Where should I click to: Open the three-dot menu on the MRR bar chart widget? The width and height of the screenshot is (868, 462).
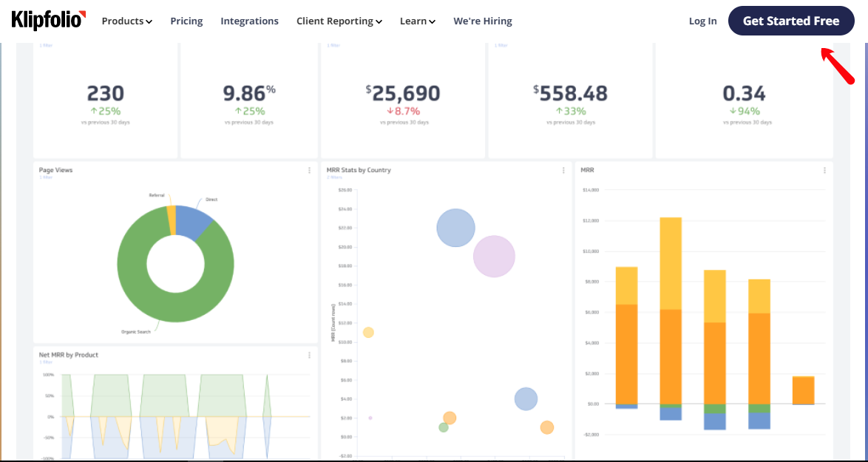click(x=824, y=171)
